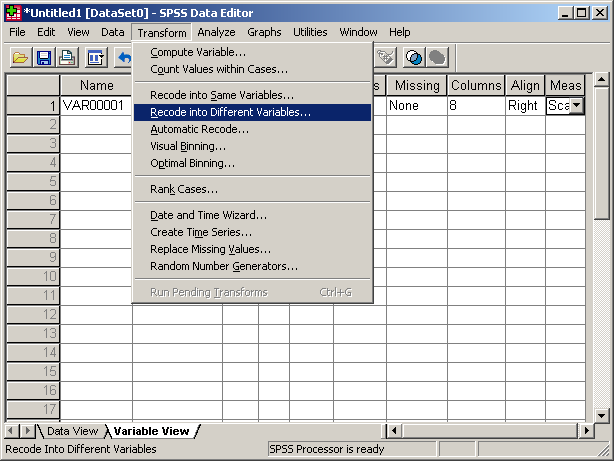Image resolution: width=614 pixels, height=461 pixels.
Task: Click the None missing-values cell
Action: (x=417, y=105)
